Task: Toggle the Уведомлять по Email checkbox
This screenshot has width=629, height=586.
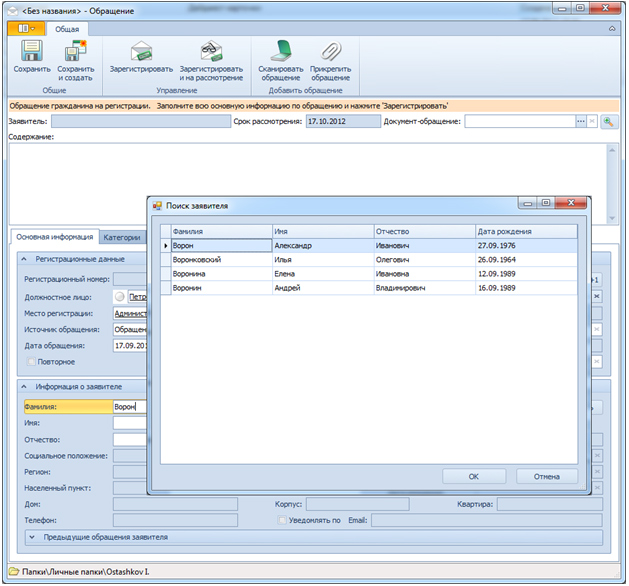Action: pos(282,521)
